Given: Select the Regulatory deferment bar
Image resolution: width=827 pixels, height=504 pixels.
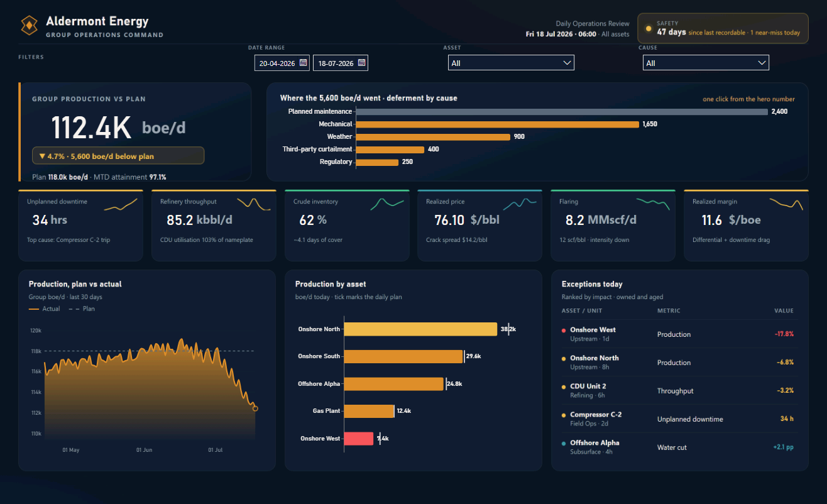Looking at the screenshot, I should [377, 162].
